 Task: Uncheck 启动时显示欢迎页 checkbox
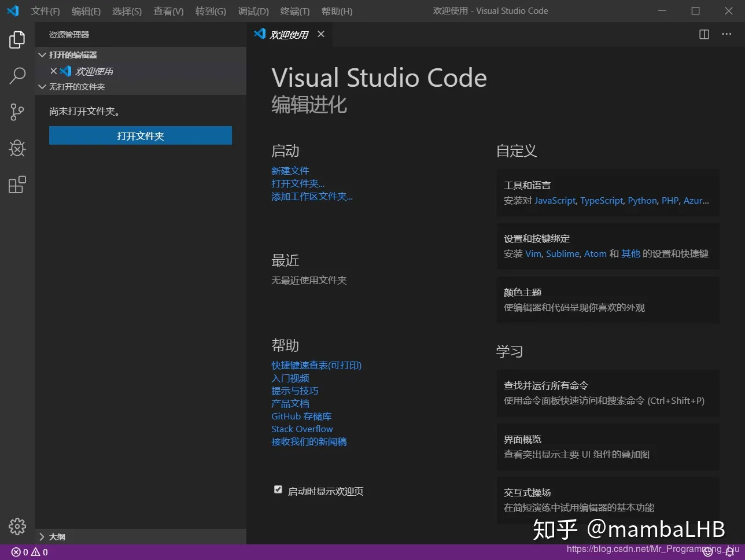(278, 489)
